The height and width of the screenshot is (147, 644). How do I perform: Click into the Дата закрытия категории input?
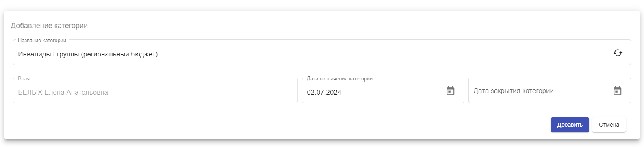[549, 91]
